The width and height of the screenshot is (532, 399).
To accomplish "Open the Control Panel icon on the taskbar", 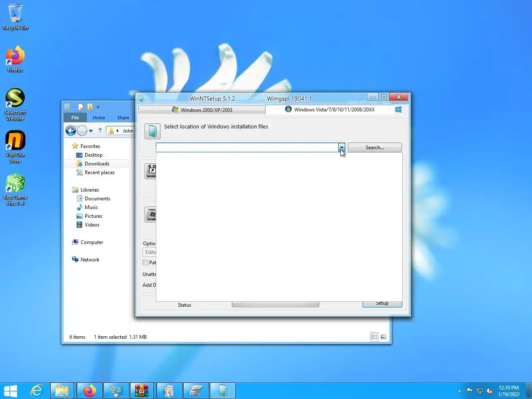I will click(x=116, y=391).
